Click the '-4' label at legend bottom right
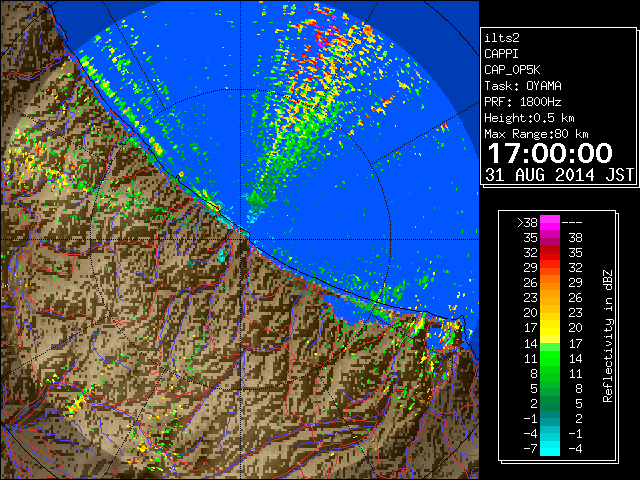Viewport: 640px width, 480px height. [575, 448]
